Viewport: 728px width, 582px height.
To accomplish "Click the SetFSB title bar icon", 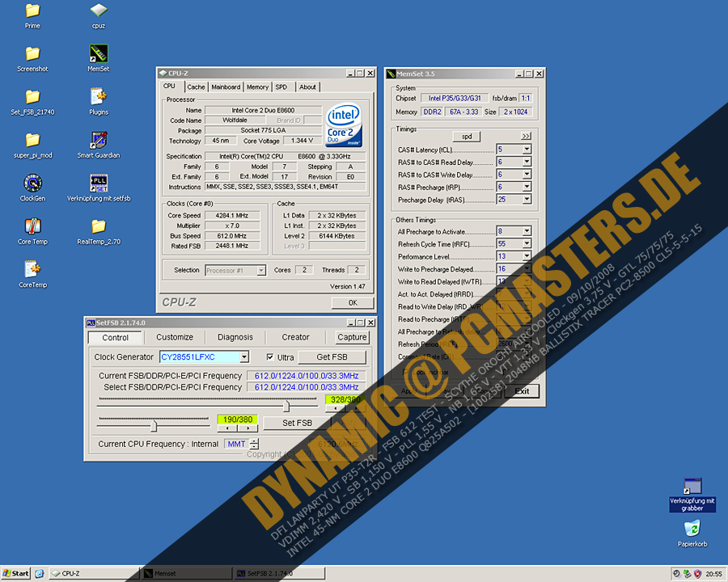I will (91, 323).
